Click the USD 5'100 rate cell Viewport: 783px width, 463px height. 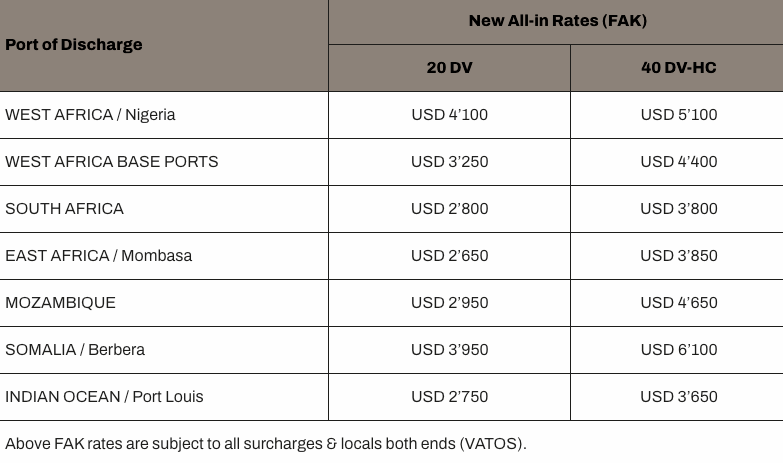click(678, 115)
